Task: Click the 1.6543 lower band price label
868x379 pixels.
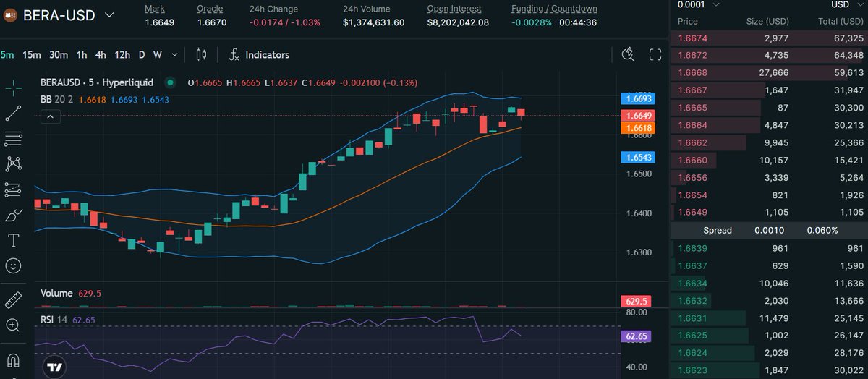Action: point(638,157)
